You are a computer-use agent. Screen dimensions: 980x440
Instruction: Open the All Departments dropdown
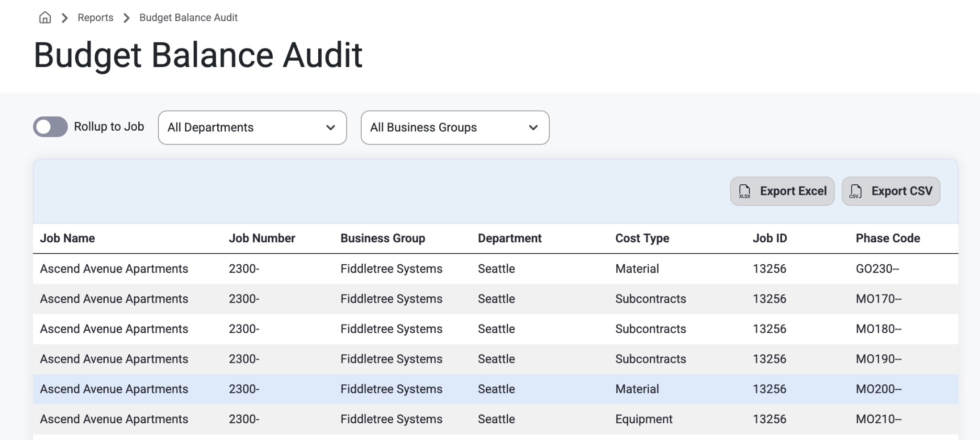click(252, 127)
